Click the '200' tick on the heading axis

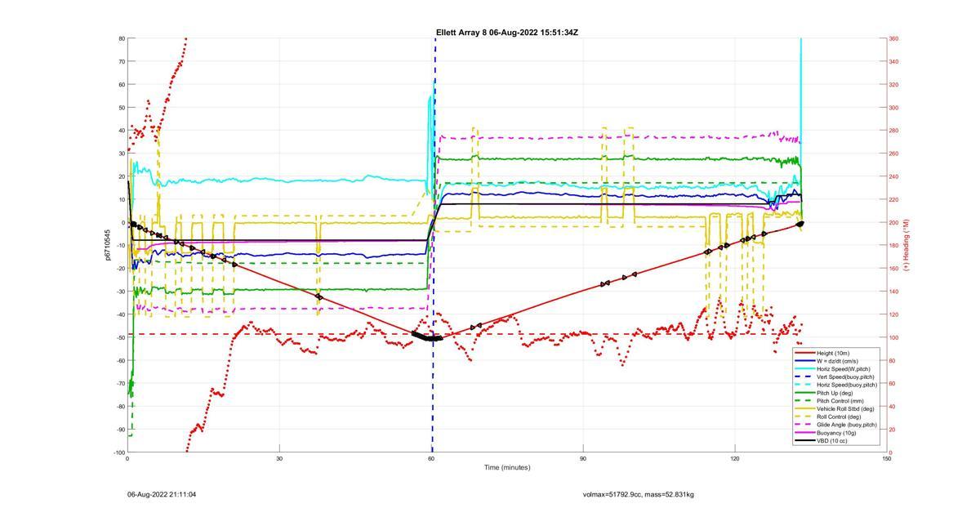point(894,222)
